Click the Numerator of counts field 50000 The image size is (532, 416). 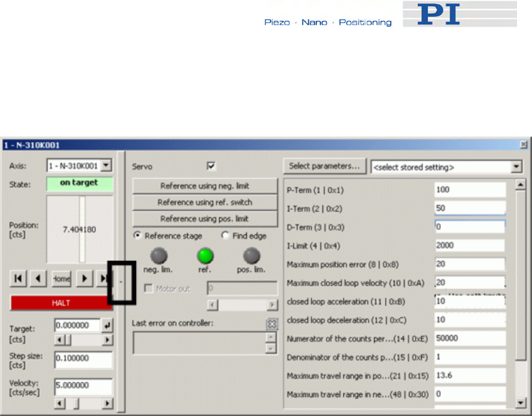(x=470, y=339)
